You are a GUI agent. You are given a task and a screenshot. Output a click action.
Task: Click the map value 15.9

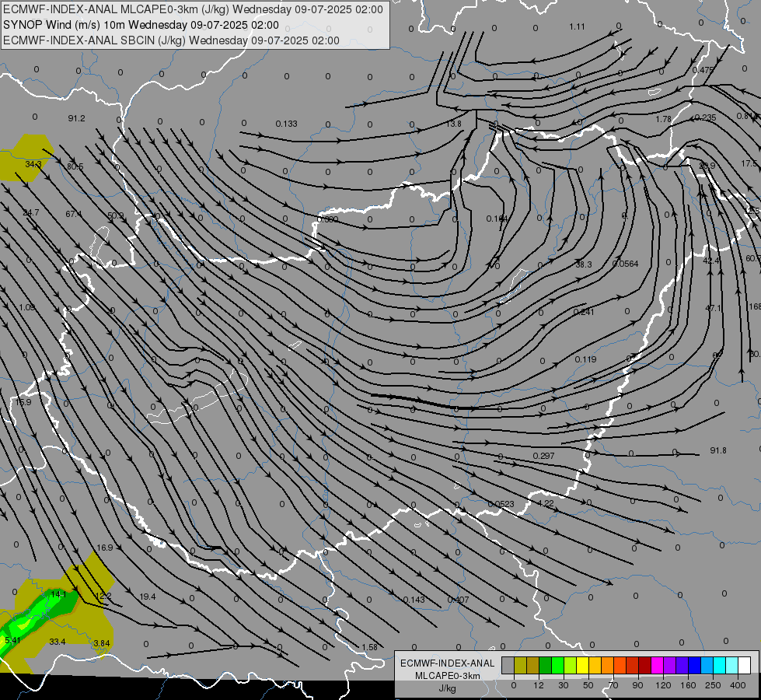[23, 402]
